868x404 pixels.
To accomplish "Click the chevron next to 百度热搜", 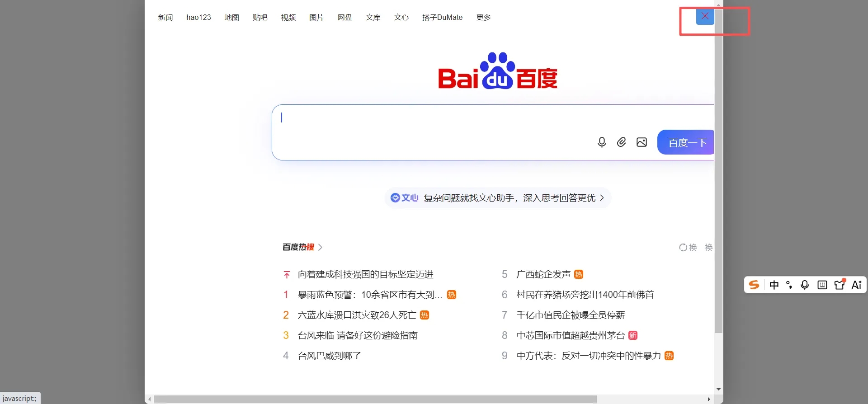I will coord(320,247).
